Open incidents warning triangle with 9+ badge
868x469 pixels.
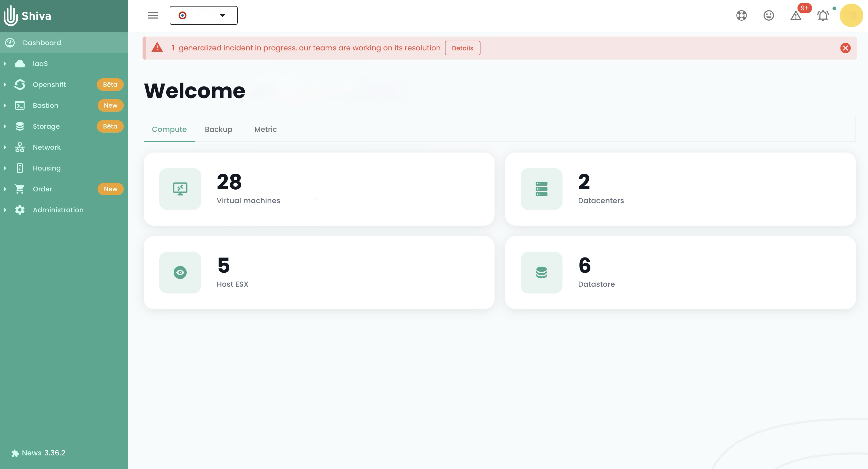click(796, 15)
